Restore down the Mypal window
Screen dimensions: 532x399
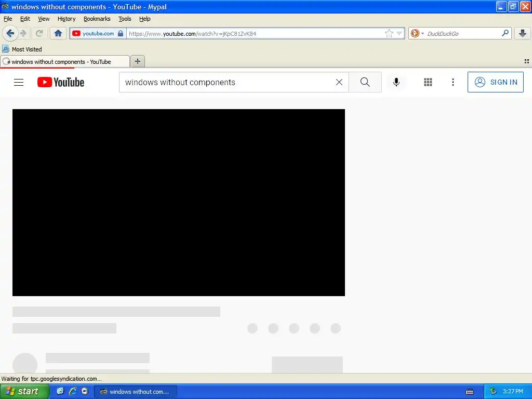pos(513,6)
